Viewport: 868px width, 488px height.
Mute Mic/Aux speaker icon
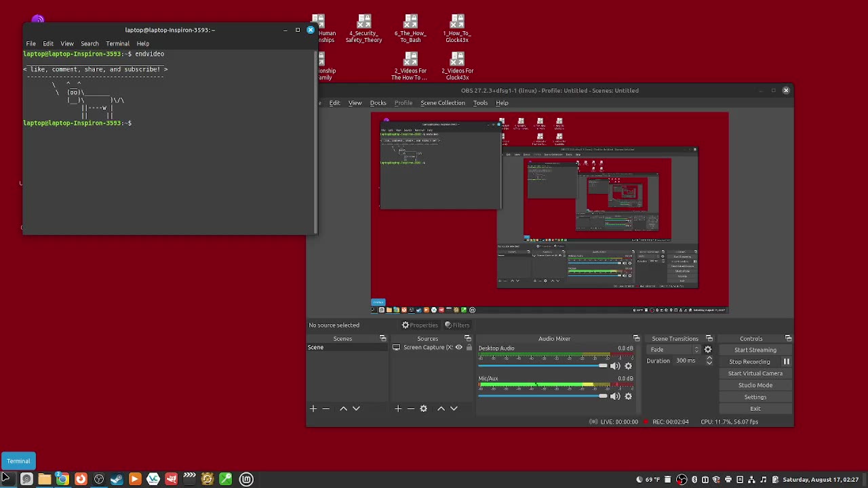[x=615, y=396]
